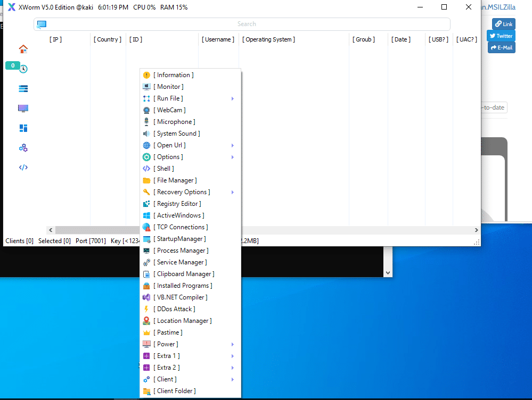Click the blue monitor icon in the search bar

tap(42, 24)
